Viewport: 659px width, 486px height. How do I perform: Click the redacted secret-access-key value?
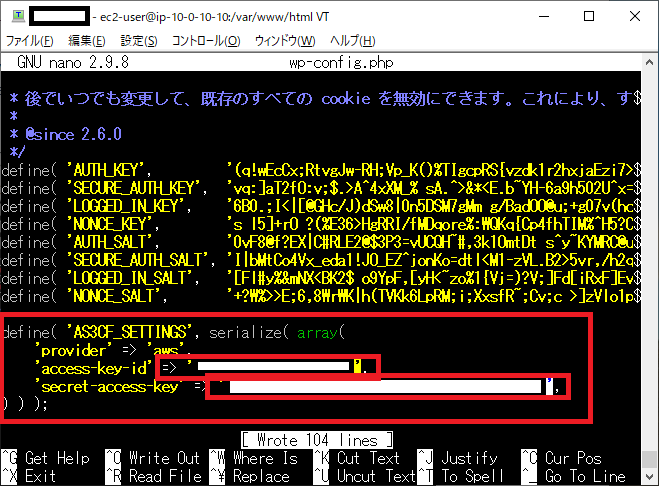click(x=385, y=386)
